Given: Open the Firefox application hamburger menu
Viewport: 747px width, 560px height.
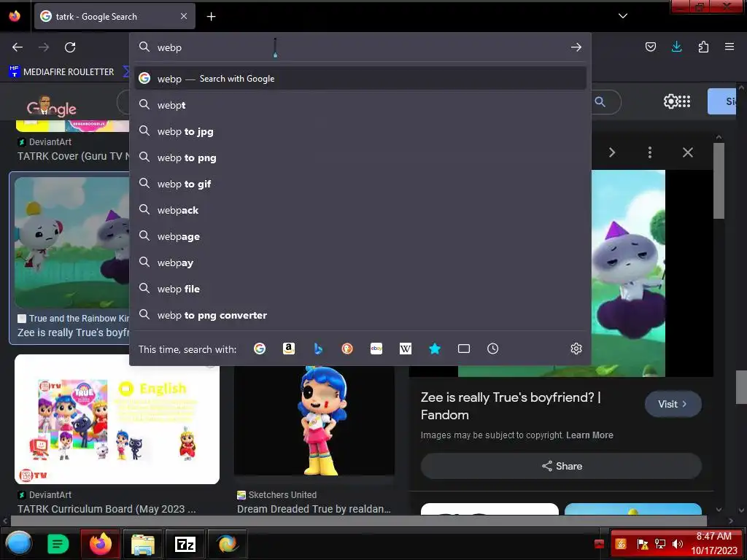Looking at the screenshot, I should (729, 47).
